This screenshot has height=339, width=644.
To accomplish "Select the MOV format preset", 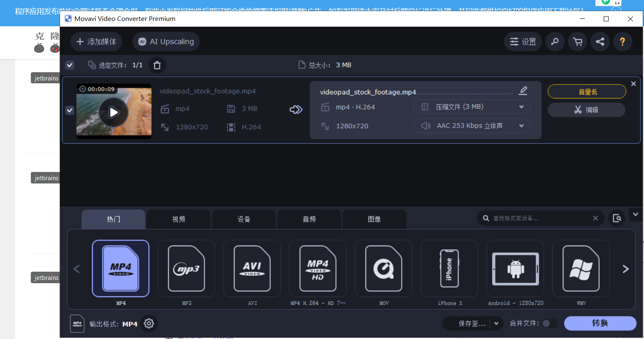I will point(383,268).
